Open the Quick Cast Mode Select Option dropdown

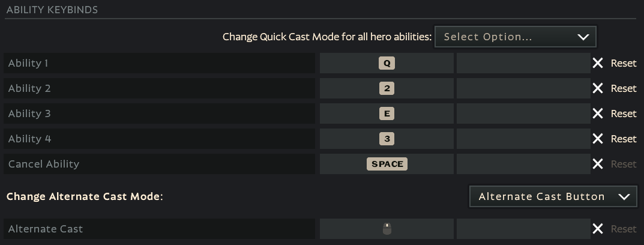click(516, 37)
